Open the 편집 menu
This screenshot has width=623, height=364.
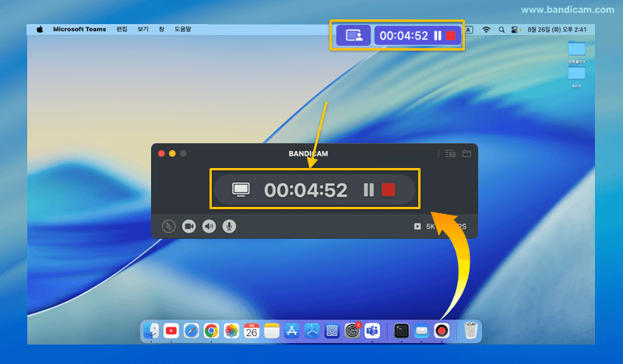(x=121, y=29)
